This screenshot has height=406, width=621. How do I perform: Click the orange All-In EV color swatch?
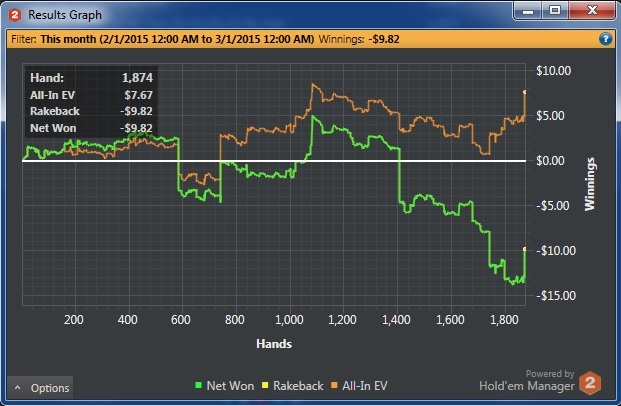(x=334, y=385)
